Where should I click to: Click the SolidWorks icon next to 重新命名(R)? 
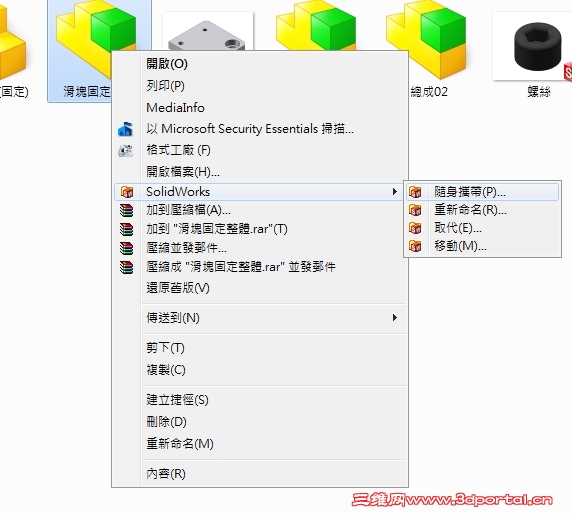coord(415,210)
